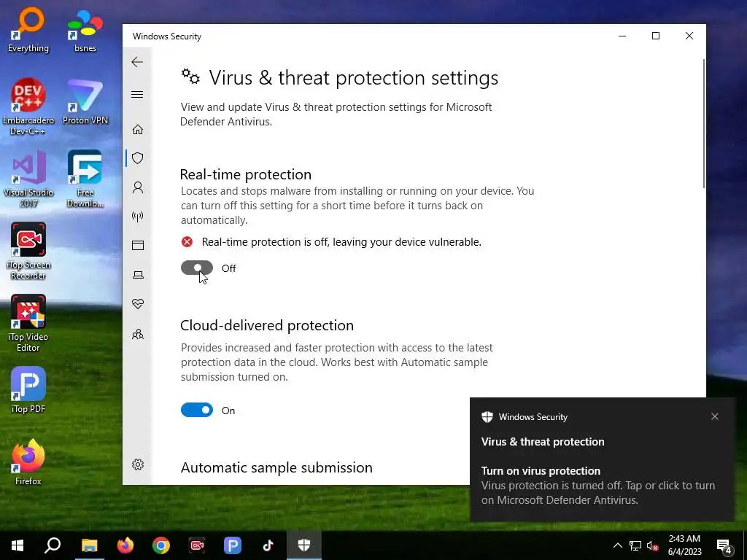Screen dimensions: 747x560
Task: Open Device security laptop icon
Action: click(138, 275)
